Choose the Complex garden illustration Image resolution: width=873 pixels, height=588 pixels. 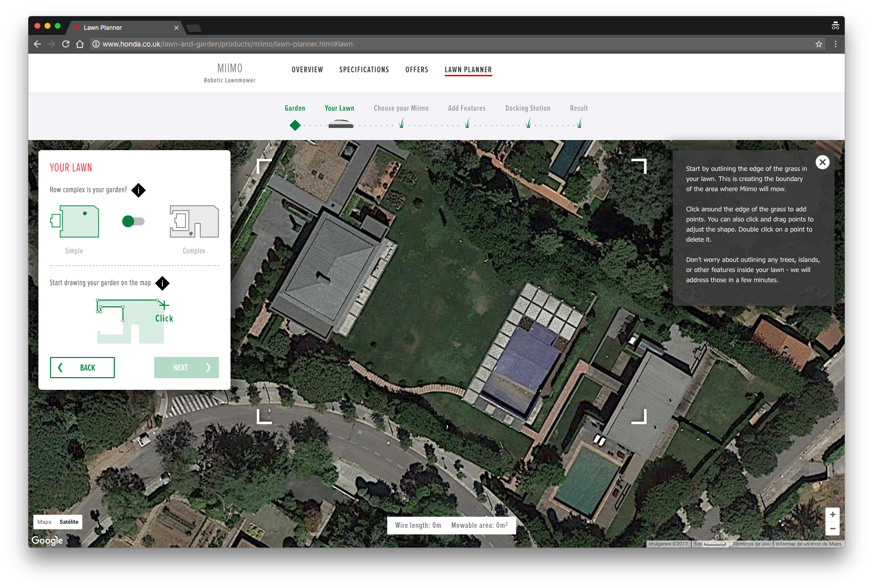[194, 221]
